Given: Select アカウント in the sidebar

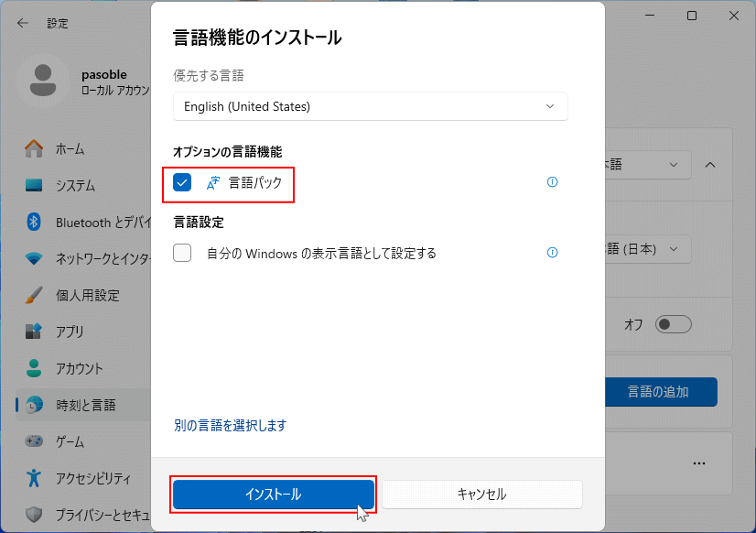Looking at the screenshot, I should 78,368.
